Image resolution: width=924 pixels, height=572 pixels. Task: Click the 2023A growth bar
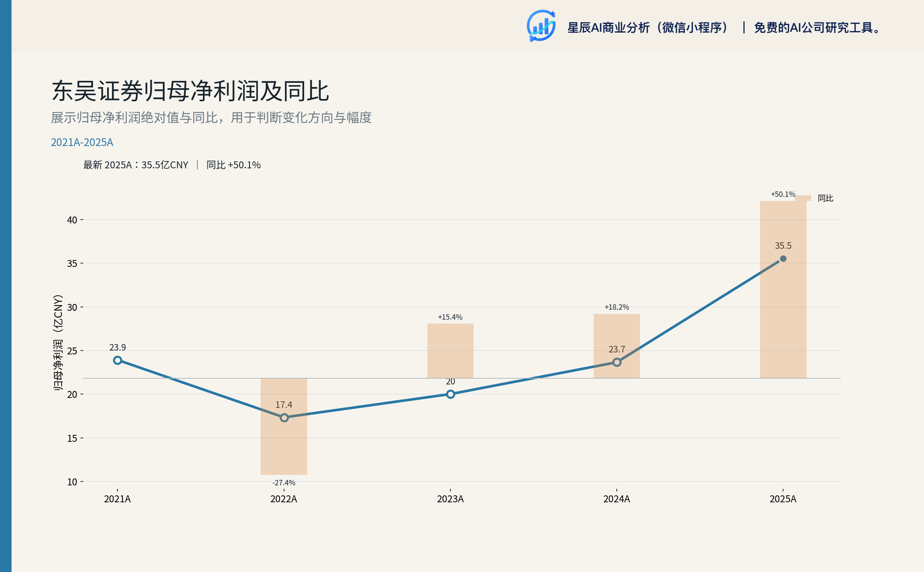pos(450,351)
